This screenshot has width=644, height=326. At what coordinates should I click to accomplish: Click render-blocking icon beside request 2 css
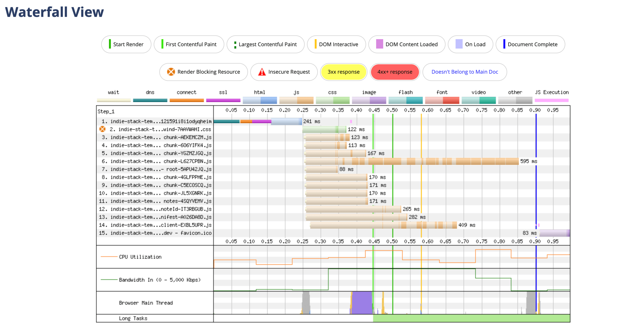tap(102, 129)
